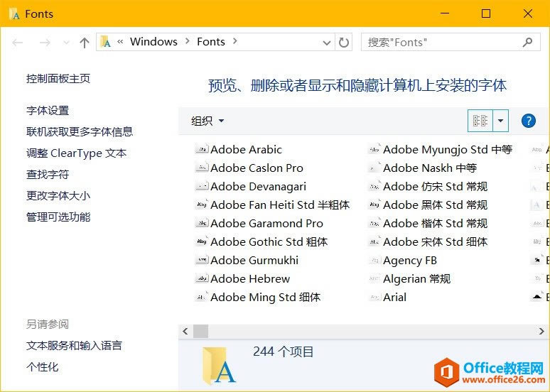The image size is (550, 392).
Task: Open 个性化 link
Action: point(43,367)
